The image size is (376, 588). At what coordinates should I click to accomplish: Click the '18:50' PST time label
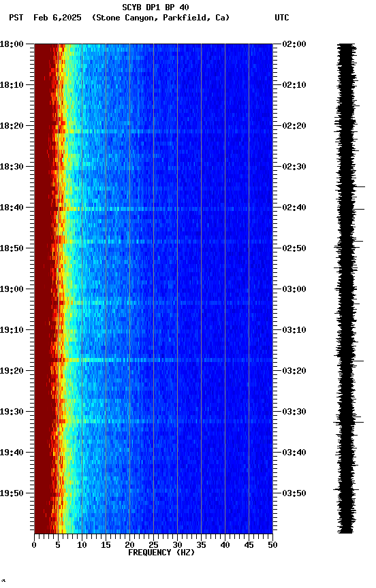pyautogui.click(x=12, y=248)
